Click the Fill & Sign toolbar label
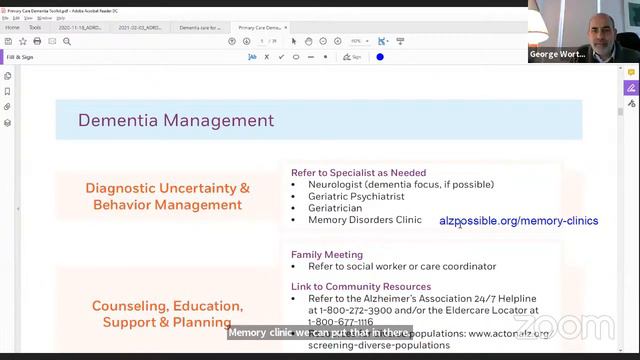 click(x=20, y=57)
